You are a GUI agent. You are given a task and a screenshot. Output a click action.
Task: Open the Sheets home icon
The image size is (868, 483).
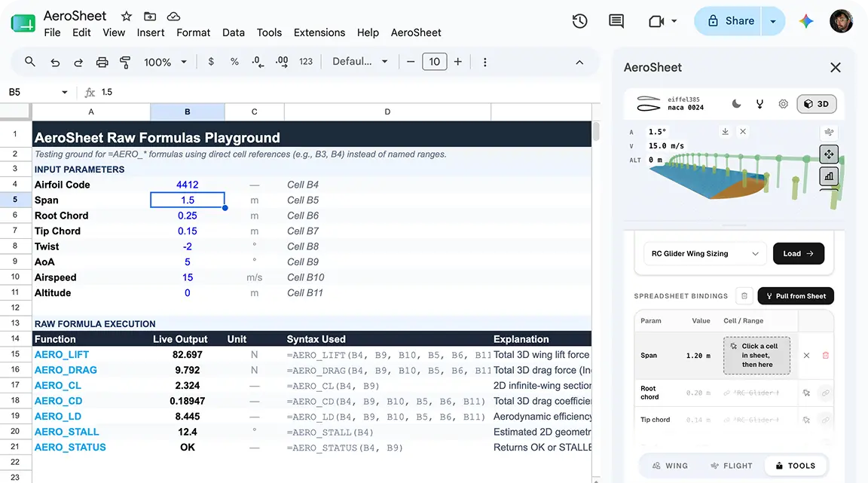pos(23,23)
